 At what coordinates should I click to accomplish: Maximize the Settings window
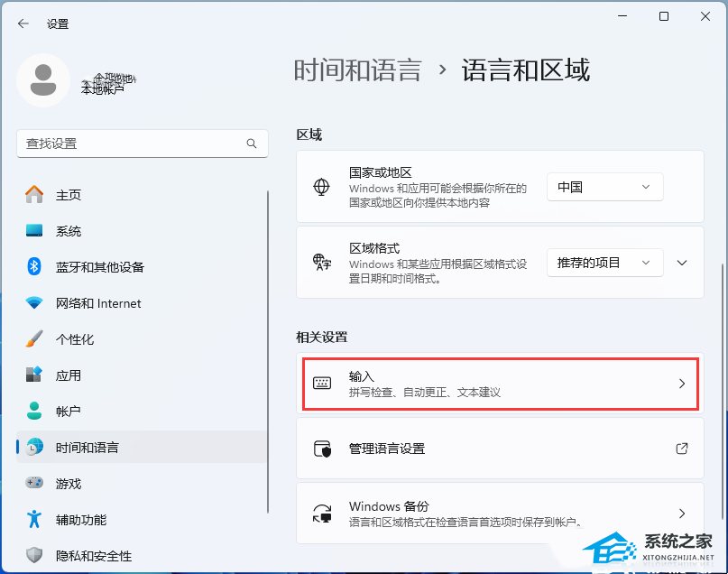point(664,16)
